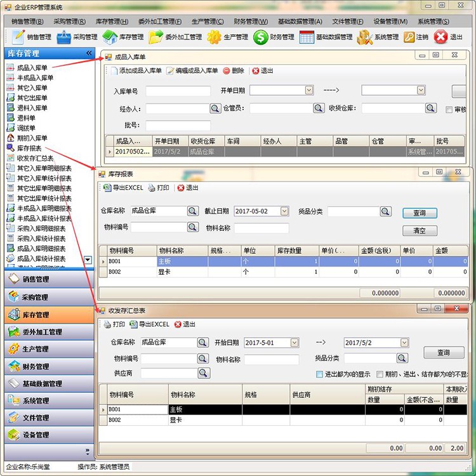Open 财务管理 dollar toolbar icon
Screen dimensions: 476x476
click(260, 37)
